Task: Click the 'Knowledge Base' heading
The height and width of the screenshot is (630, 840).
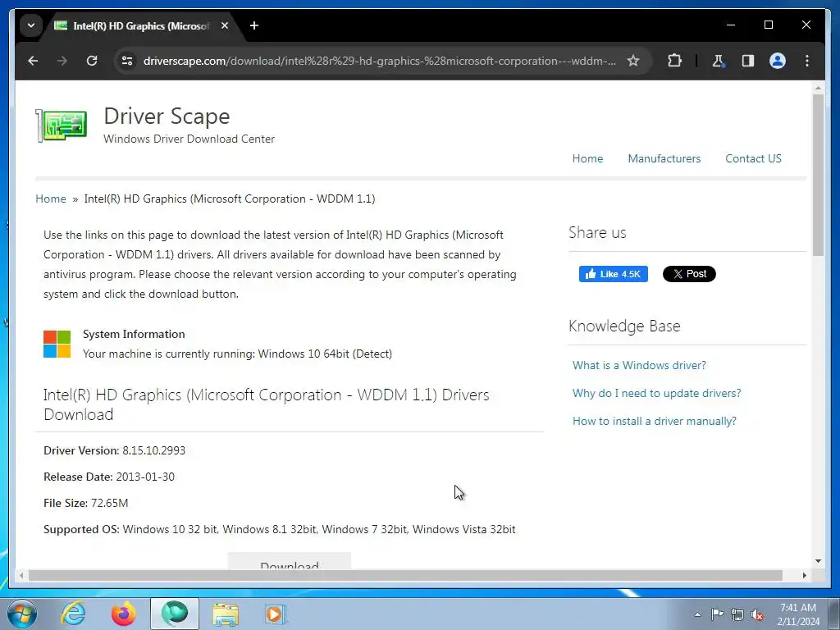Action: [x=624, y=326]
